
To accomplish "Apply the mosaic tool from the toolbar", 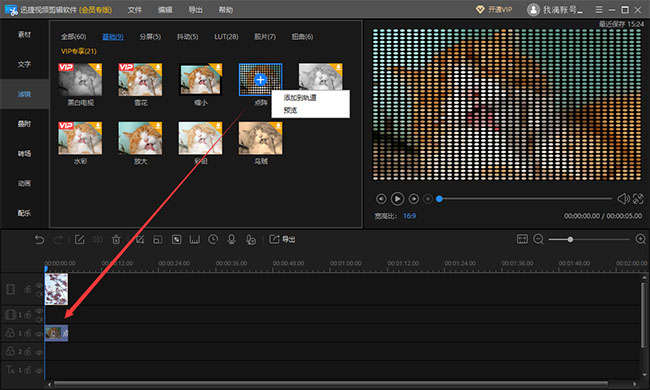I will [177, 240].
